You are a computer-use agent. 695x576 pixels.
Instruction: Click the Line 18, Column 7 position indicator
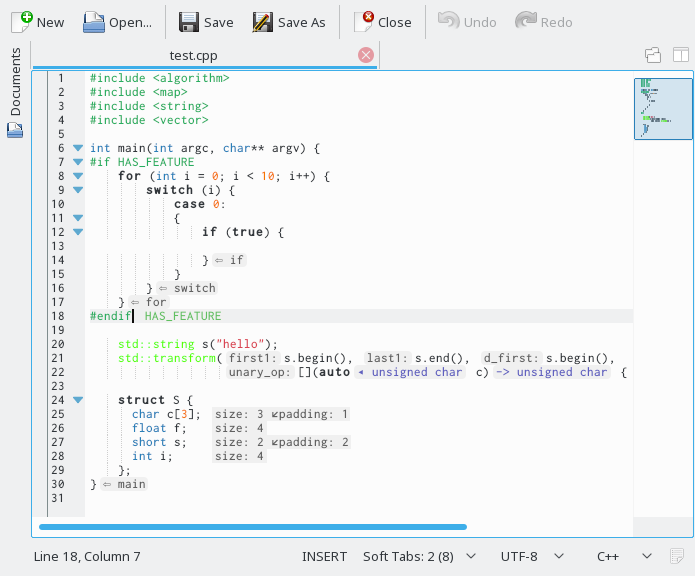coord(87,556)
